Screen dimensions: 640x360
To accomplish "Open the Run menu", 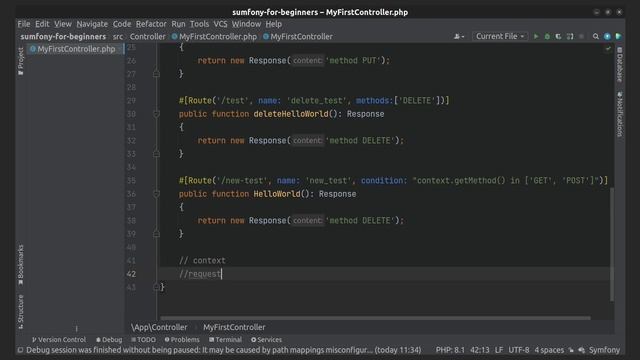I will (x=178, y=24).
